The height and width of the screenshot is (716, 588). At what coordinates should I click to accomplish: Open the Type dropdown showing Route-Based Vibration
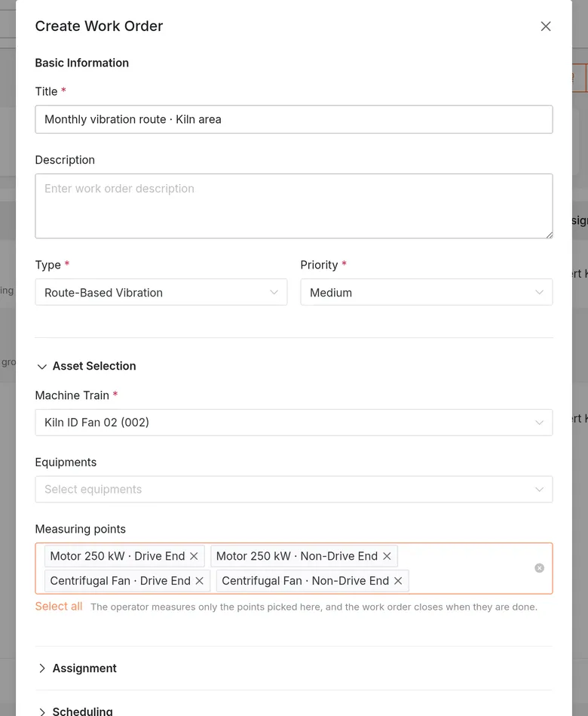(161, 292)
